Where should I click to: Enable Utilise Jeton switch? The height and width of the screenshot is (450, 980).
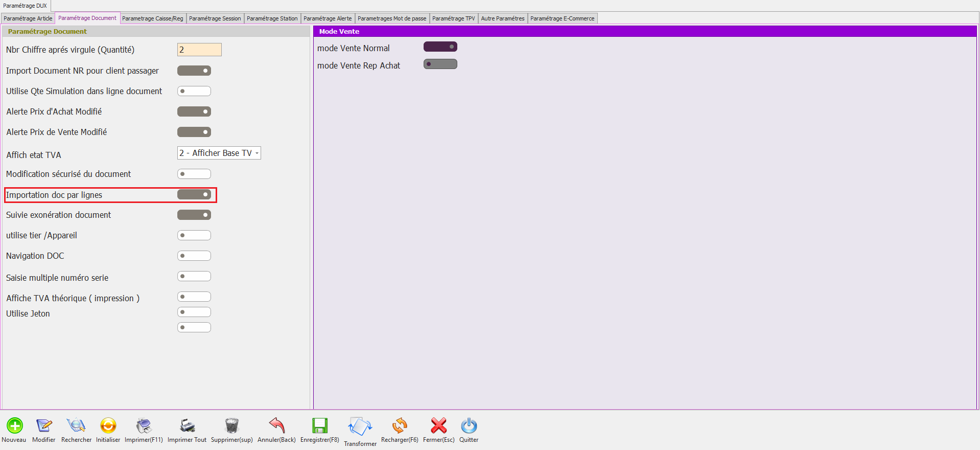pos(194,312)
